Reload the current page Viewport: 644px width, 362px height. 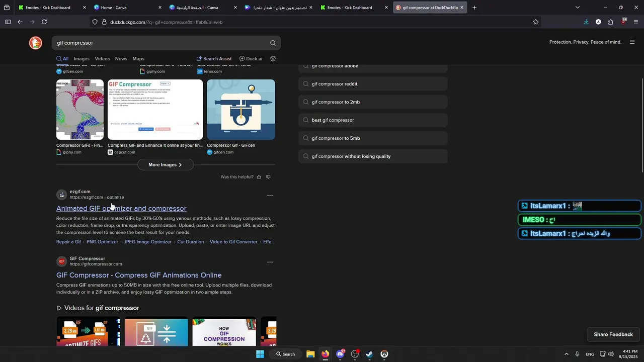tap(44, 22)
